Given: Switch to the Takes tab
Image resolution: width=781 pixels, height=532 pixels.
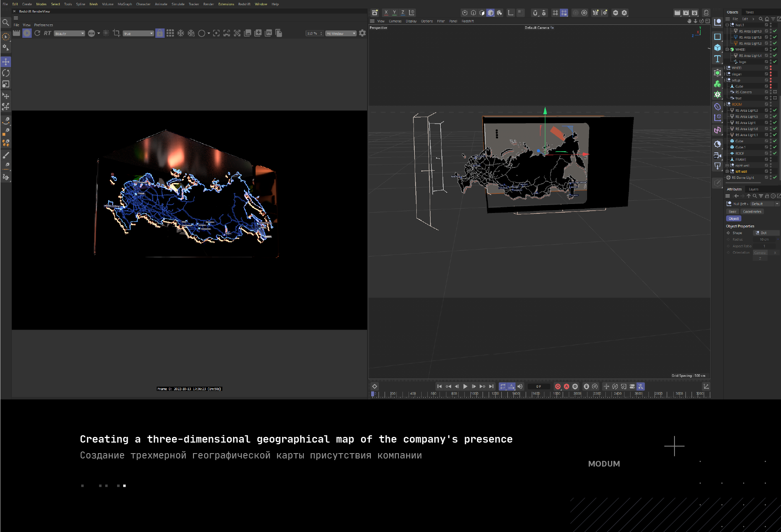Looking at the screenshot, I should tap(750, 12).
